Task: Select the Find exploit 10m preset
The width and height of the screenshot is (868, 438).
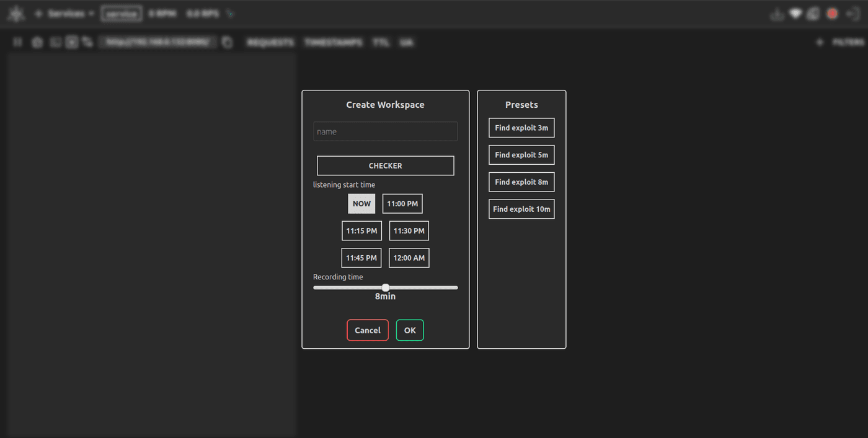Action: 521,209
